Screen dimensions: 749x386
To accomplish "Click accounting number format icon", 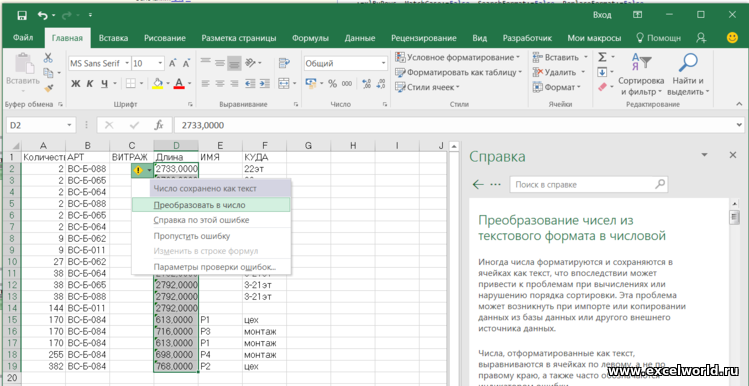I will 310,84.
